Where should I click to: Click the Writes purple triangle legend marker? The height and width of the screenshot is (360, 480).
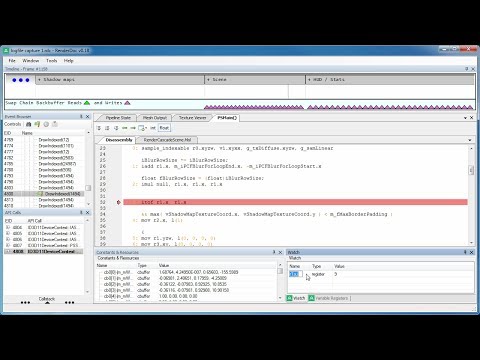coord(127,103)
